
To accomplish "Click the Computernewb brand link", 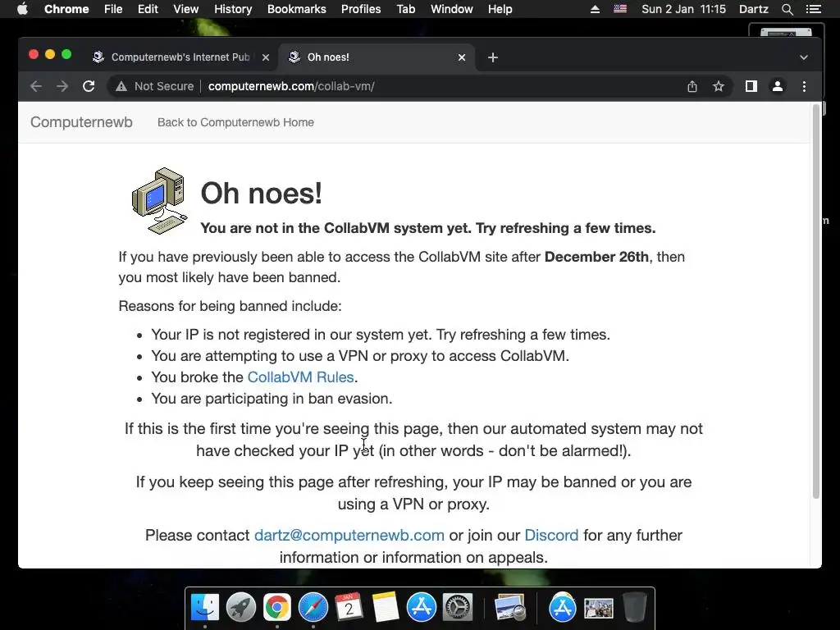I will point(81,122).
